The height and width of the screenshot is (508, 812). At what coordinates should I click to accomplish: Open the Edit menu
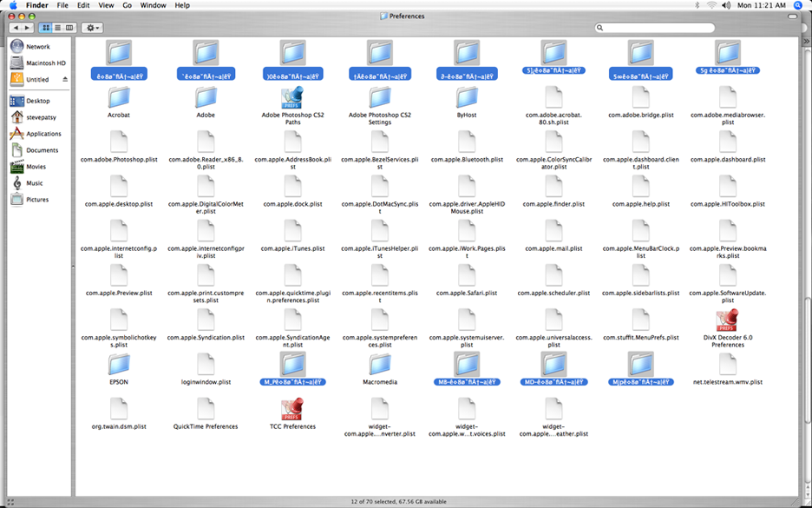83,5
